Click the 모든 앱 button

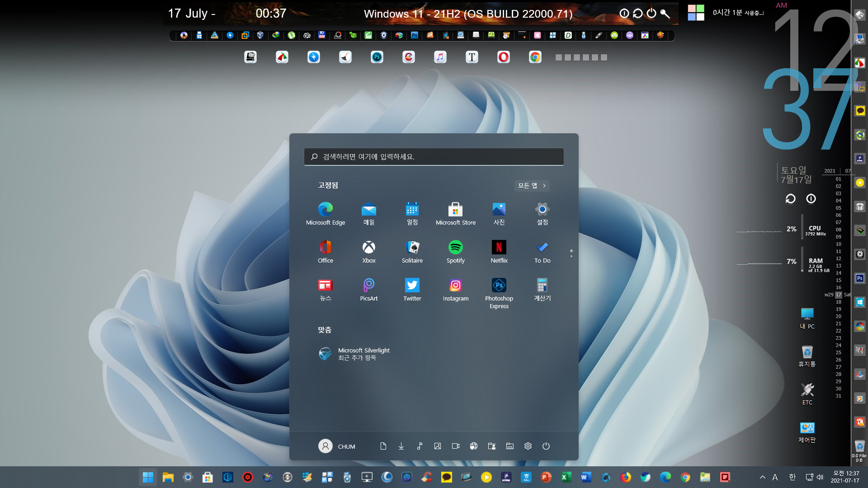[532, 186]
